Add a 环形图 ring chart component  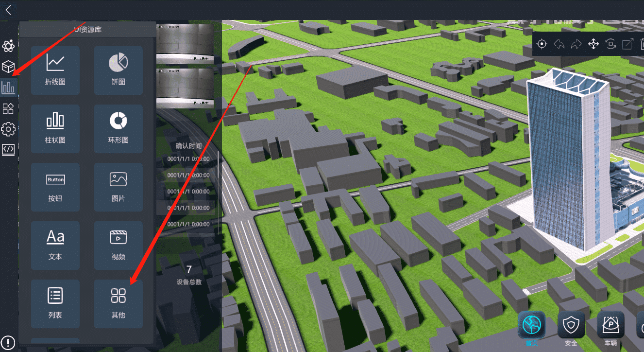[119, 129]
